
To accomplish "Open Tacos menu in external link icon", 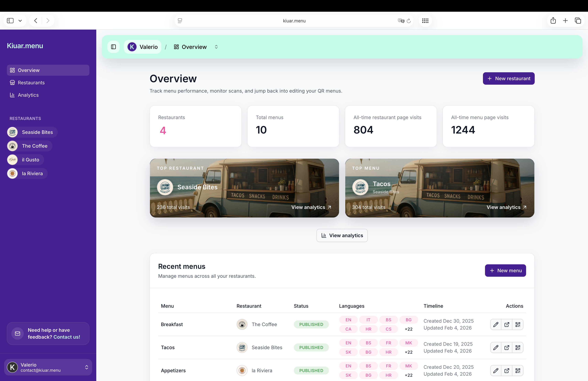I will click(507, 347).
